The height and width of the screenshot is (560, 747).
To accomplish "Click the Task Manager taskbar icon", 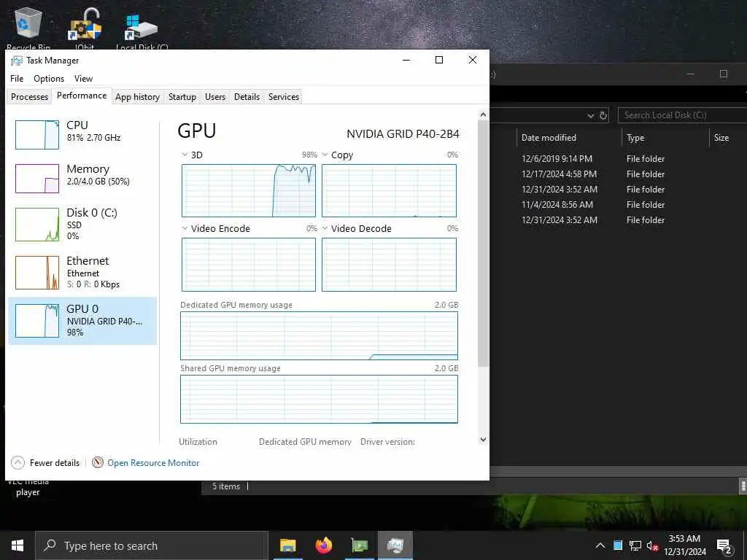I will [395, 545].
